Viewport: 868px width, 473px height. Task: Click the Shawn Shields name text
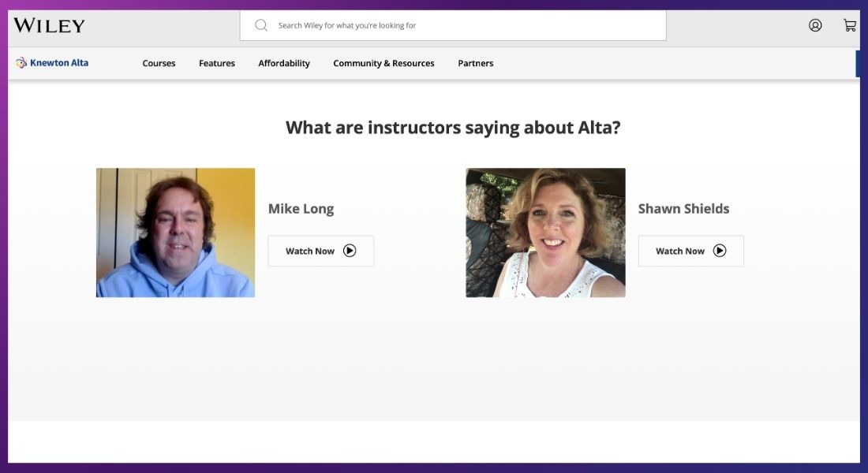click(x=683, y=209)
